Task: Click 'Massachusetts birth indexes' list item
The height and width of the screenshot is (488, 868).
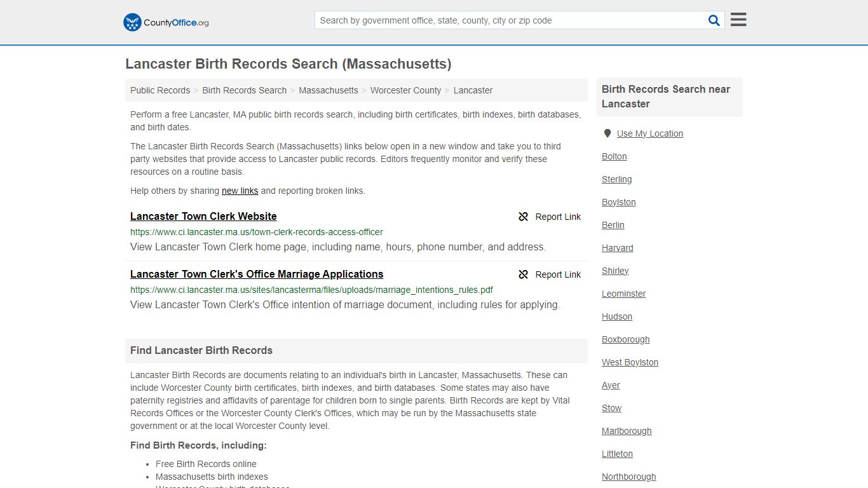Action: (x=212, y=477)
